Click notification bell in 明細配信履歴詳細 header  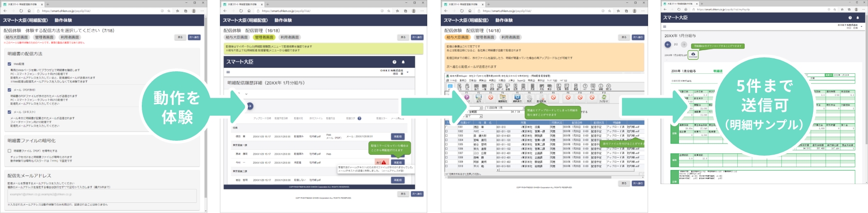[x=403, y=62]
